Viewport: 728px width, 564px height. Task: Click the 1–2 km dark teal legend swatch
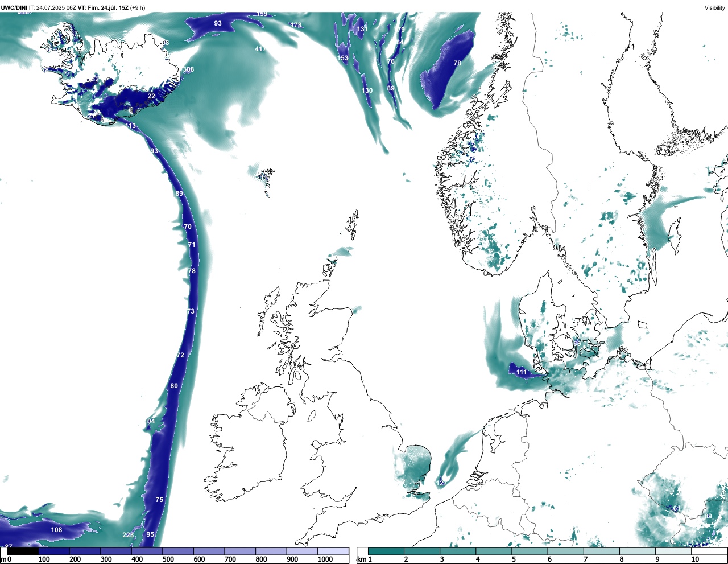pos(386,551)
